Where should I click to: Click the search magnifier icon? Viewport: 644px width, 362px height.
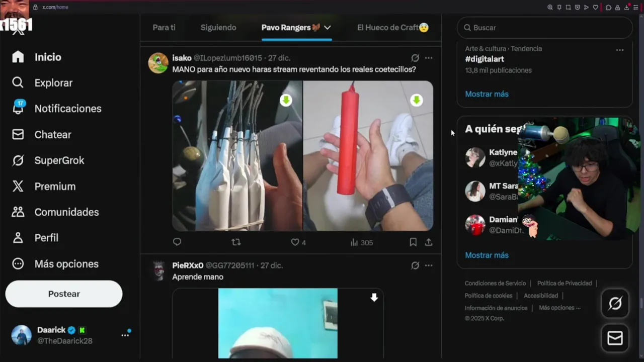click(467, 28)
